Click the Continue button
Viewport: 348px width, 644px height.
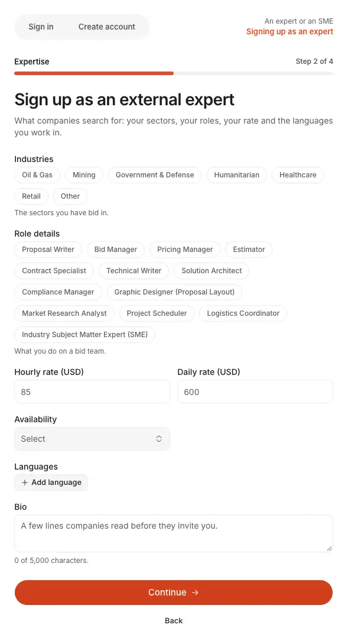coord(174,593)
